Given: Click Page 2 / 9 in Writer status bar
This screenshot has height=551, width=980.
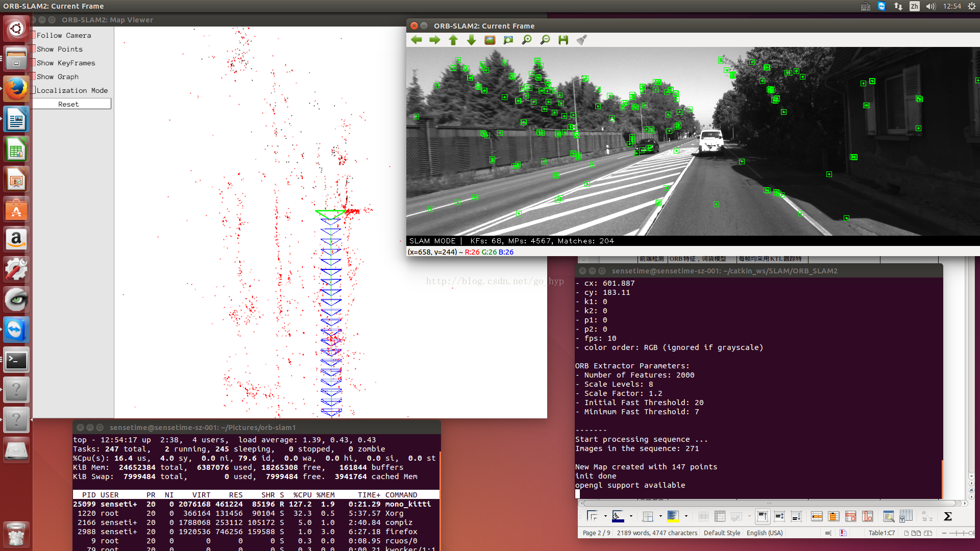Looking at the screenshot, I should (596, 533).
